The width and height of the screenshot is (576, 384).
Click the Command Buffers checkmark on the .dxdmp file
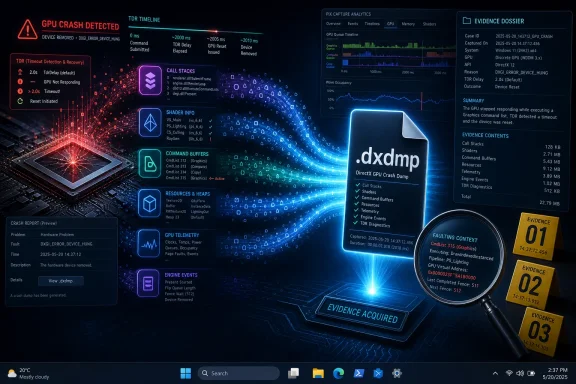click(x=357, y=197)
